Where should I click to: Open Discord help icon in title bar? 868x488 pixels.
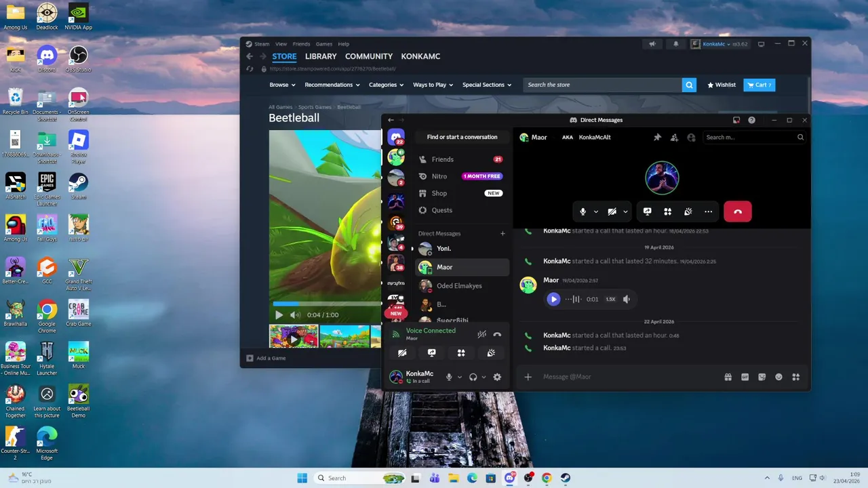[x=751, y=120]
